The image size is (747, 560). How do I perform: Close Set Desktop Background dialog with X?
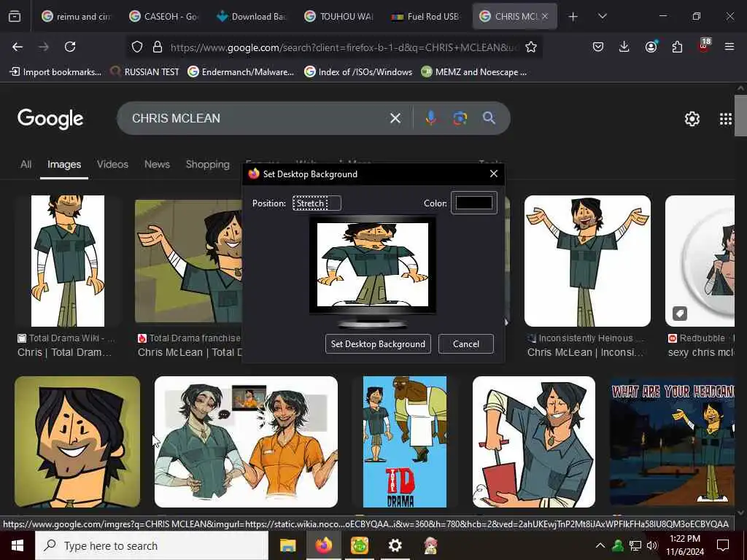point(494,174)
